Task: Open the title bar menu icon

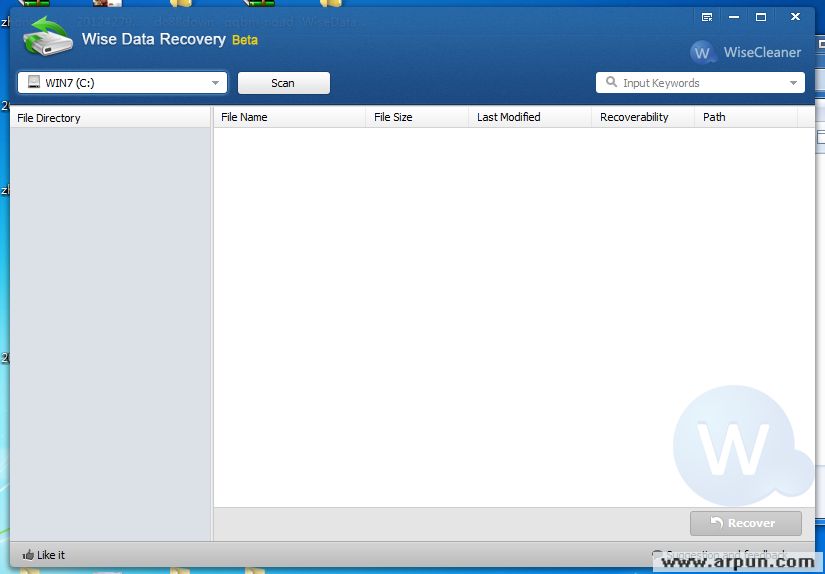Action: (x=707, y=17)
